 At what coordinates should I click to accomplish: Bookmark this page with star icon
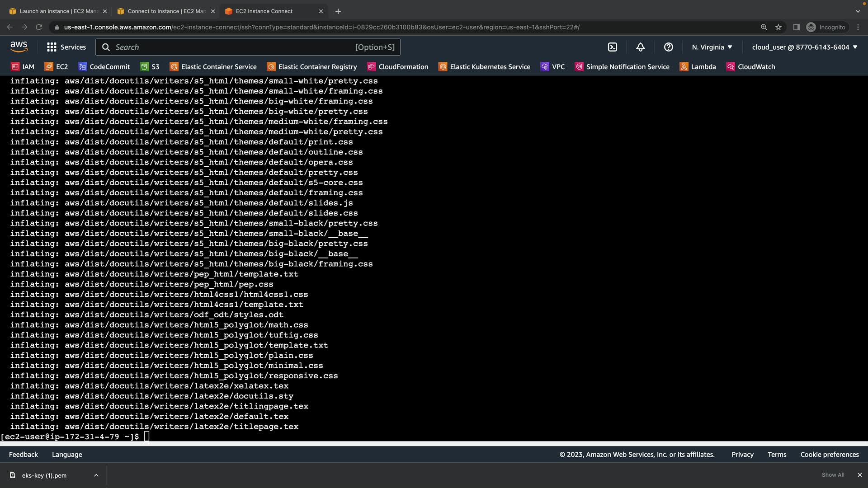click(x=778, y=27)
